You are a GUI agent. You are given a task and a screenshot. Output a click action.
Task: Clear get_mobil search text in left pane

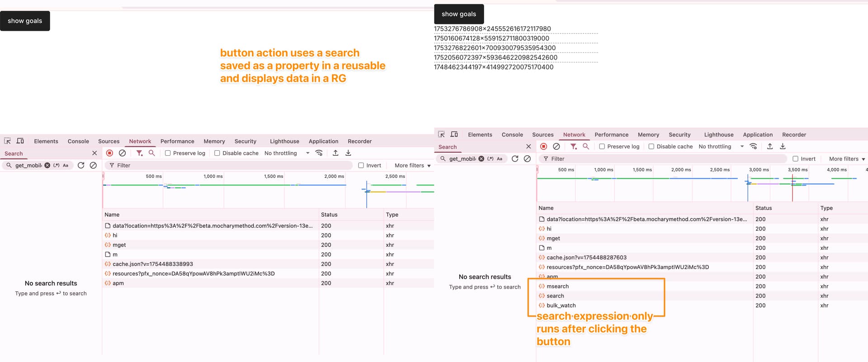click(x=47, y=165)
